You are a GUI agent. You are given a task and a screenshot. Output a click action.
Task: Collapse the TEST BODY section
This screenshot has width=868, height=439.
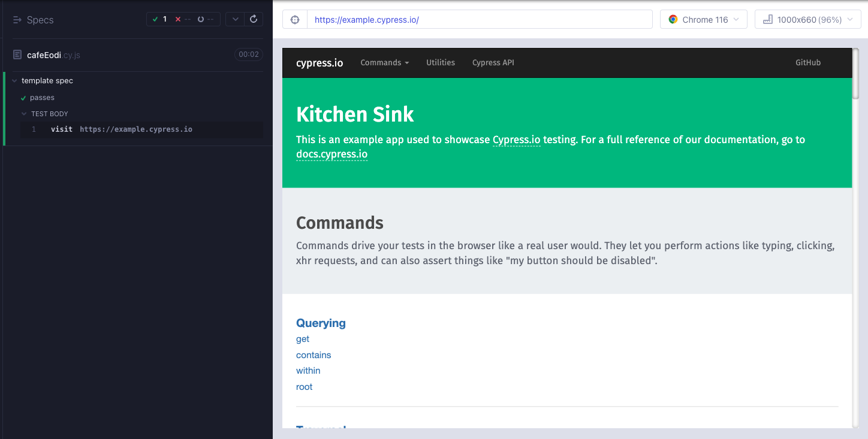tap(25, 114)
